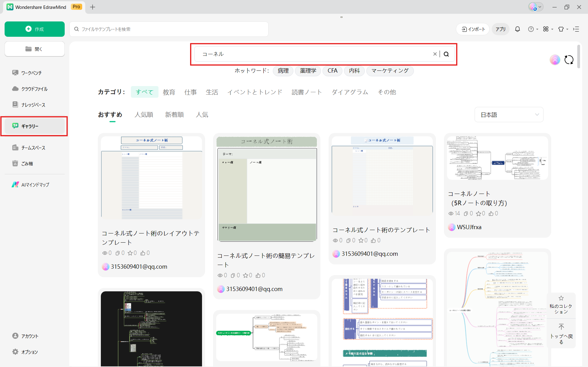Open クラウドファイル from the sidebar

(34, 89)
